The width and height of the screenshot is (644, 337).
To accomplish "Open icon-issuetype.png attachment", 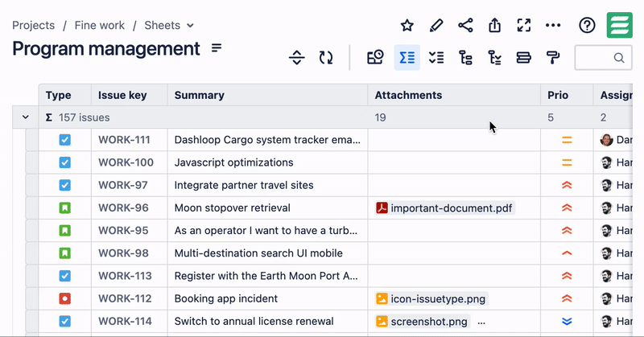I will tap(431, 298).
